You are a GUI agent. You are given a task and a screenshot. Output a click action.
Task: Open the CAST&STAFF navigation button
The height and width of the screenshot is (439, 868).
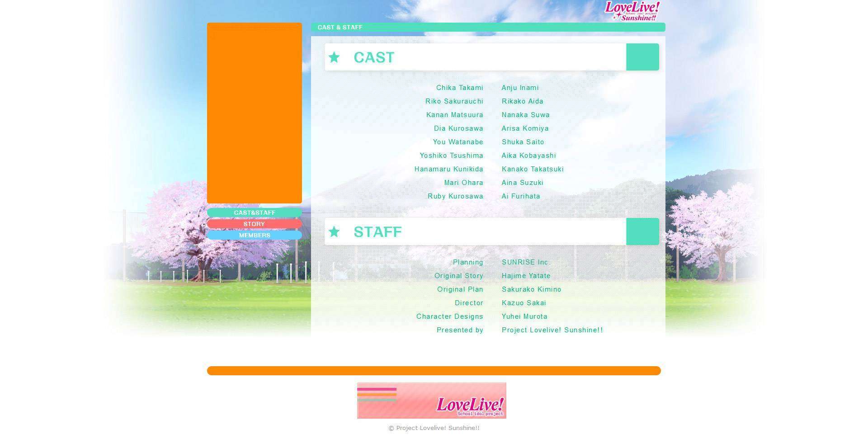(x=254, y=212)
